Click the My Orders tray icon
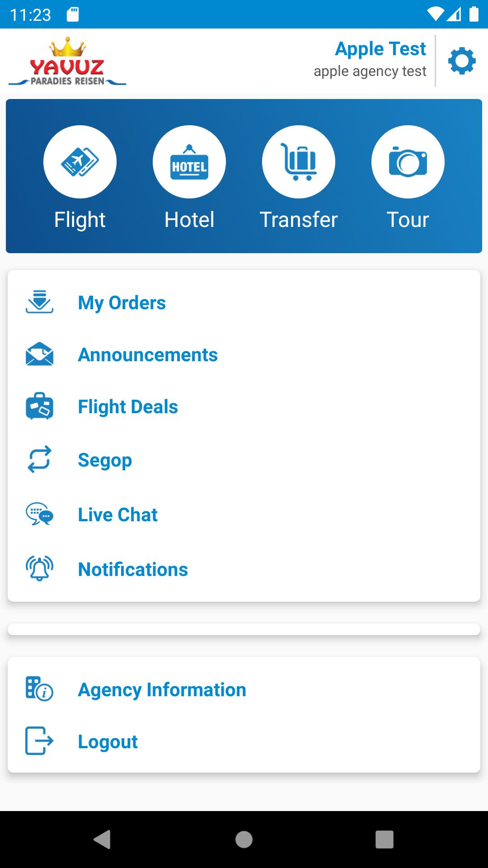The image size is (488, 868). [40, 302]
